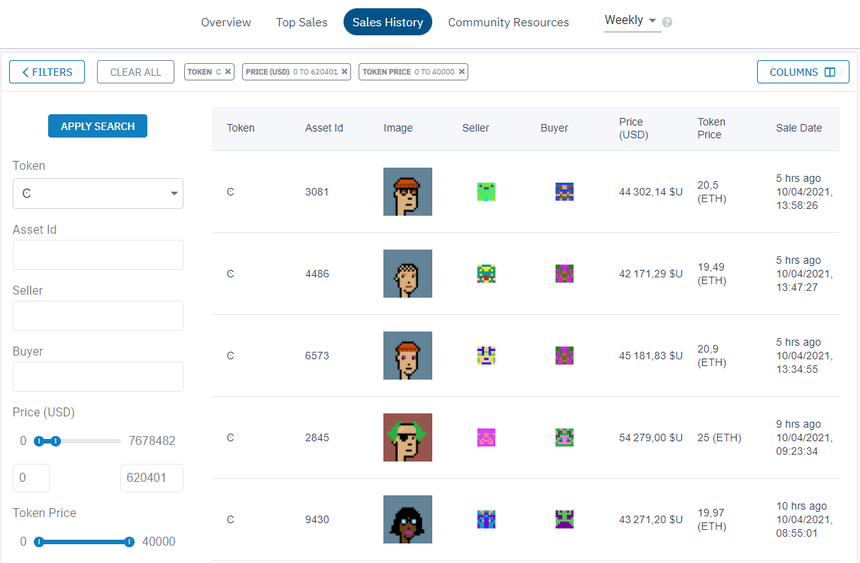
Task: Click seller avatar for asset 3081
Action: [x=486, y=192]
